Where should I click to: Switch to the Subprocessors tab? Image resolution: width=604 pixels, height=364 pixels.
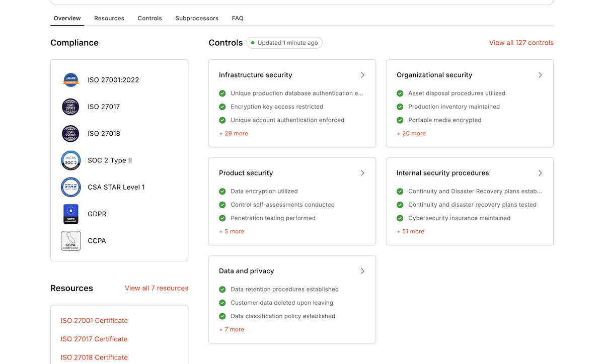(197, 18)
